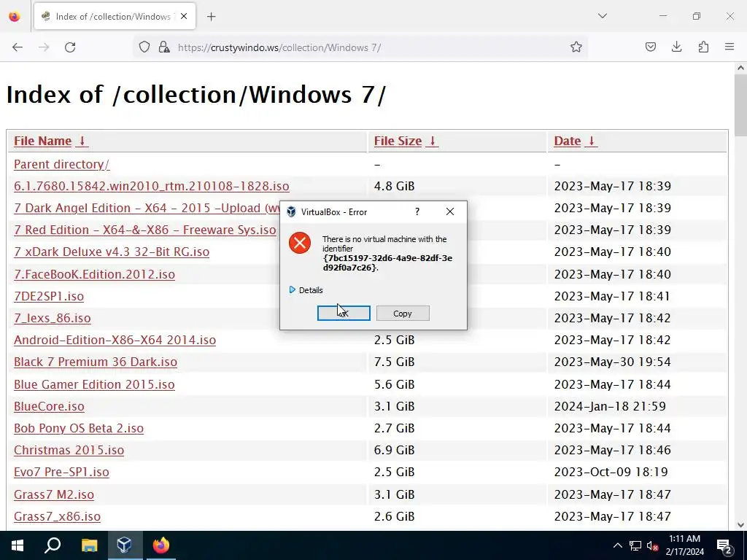Screen dimensions: 747x560
Task: Copy the VirtualBox error message
Action: point(403,314)
